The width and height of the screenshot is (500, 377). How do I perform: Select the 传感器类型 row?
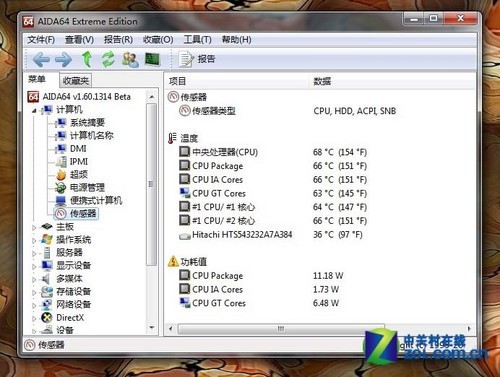pos(287,111)
